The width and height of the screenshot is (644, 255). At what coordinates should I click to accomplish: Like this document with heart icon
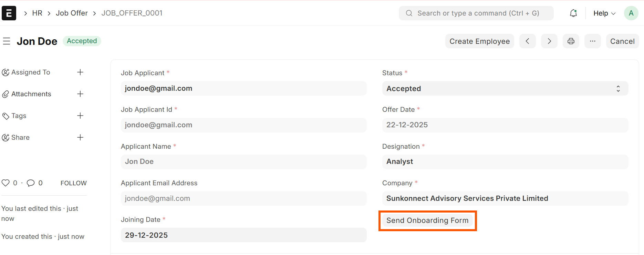pyautogui.click(x=6, y=183)
